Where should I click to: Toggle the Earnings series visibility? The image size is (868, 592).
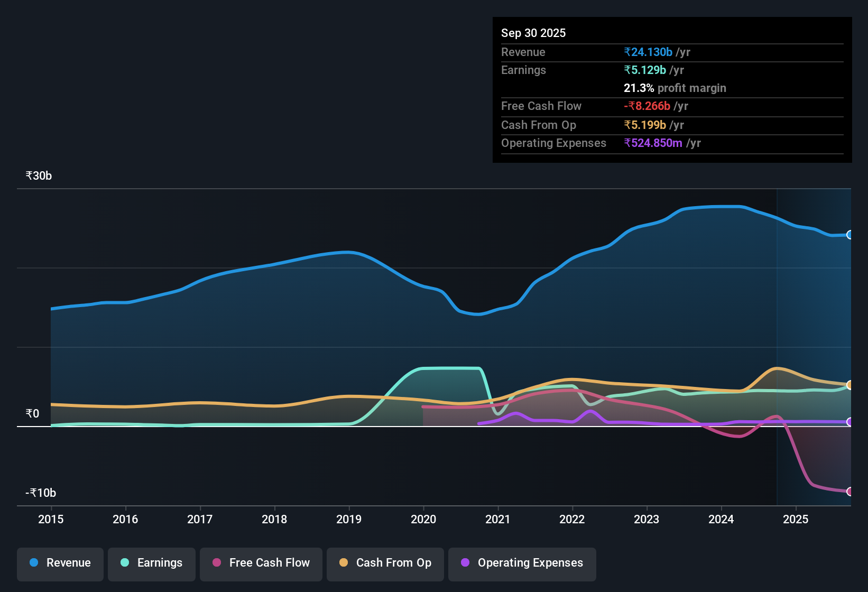click(x=151, y=563)
